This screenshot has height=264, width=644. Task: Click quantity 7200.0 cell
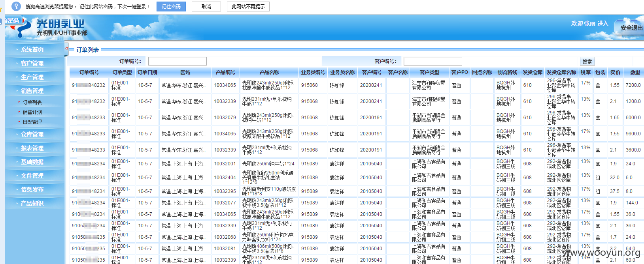pyautogui.click(x=633, y=85)
